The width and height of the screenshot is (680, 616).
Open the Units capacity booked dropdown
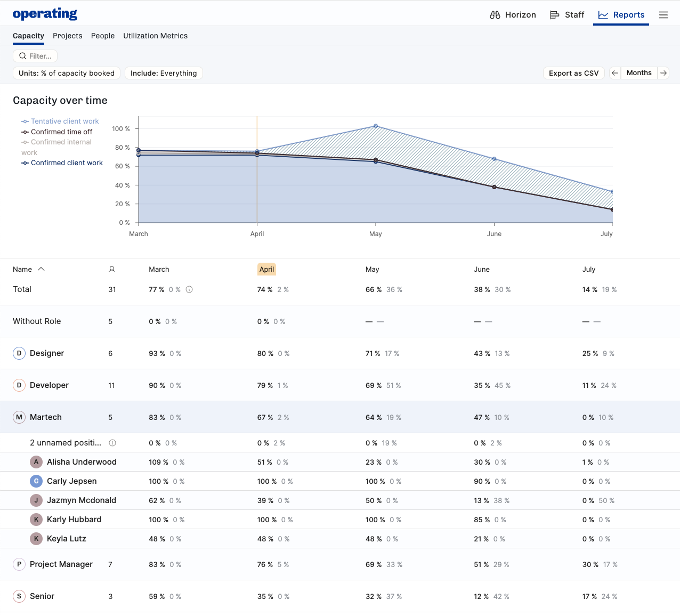pos(67,73)
